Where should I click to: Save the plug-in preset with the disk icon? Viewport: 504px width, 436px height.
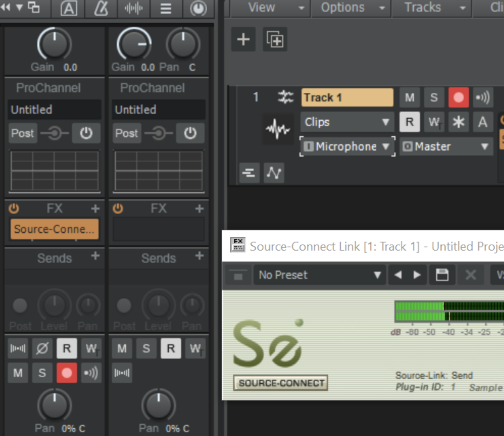[x=442, y=275]
